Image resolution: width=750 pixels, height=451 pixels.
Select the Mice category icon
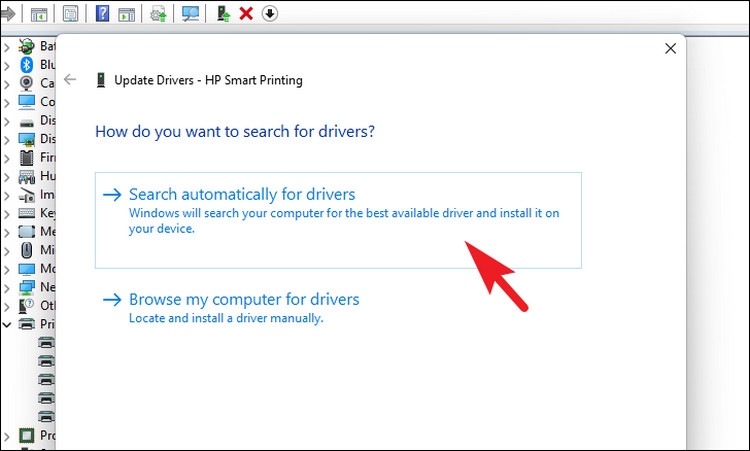[27, 250]
